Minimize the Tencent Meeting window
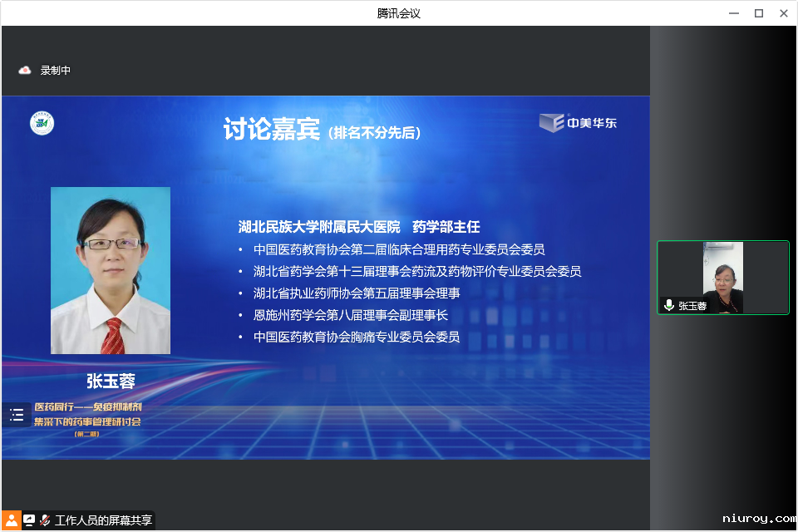Viewport: 798px width, 532px height. [734, 13]
